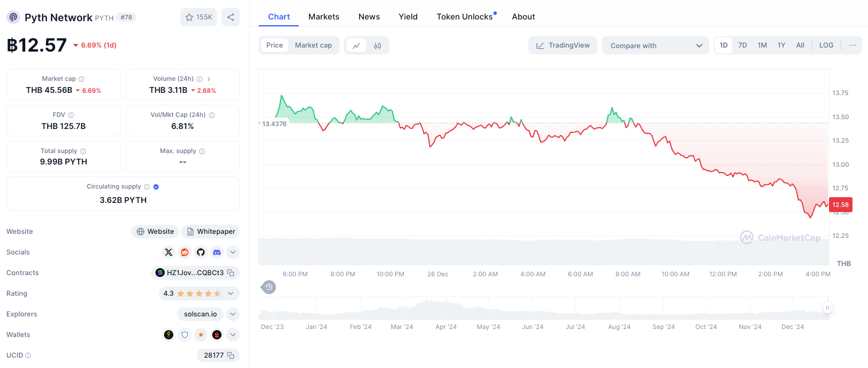868x368 pixels.
Task: Open the GitHub social link
Action: tap(201, 252)
